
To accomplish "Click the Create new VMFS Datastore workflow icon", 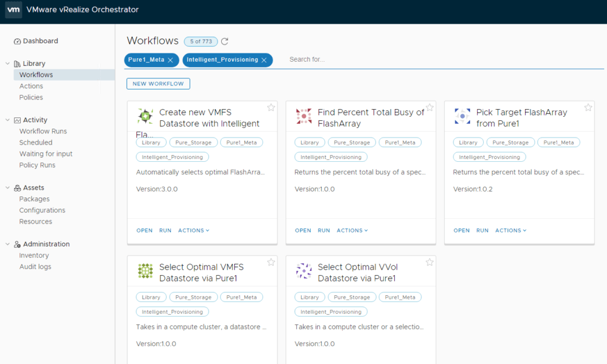I will click(145, 116).
